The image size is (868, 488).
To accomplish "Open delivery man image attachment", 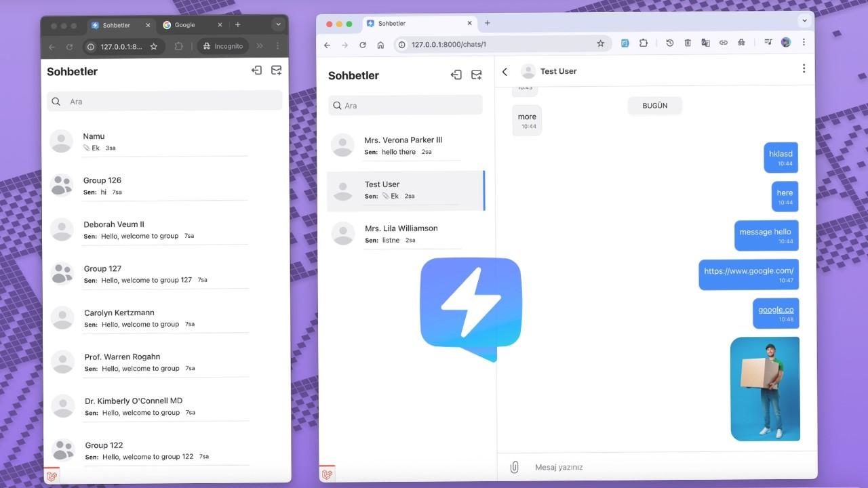I will [x=765, y=389].
